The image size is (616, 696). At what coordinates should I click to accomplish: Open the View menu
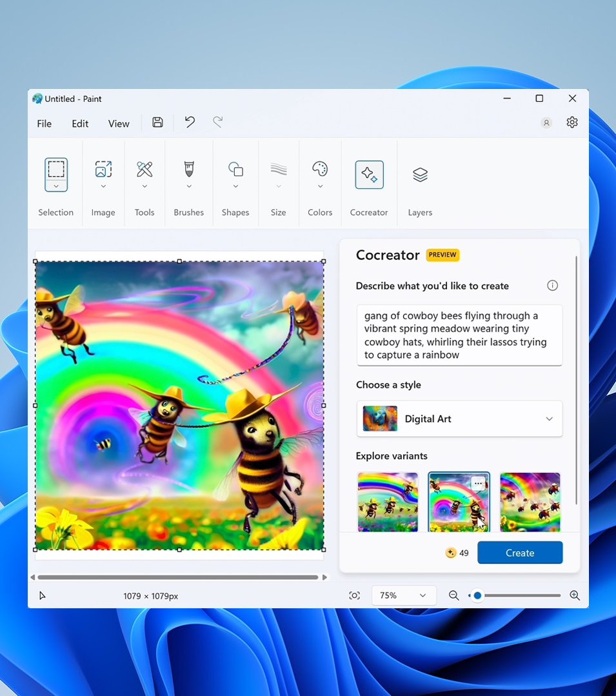coord(119,124)
